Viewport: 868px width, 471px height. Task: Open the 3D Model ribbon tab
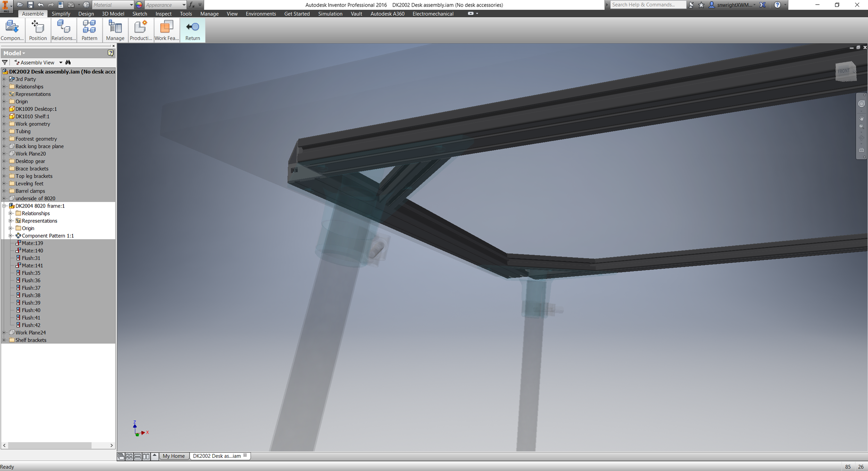click(x=113, y=14)
